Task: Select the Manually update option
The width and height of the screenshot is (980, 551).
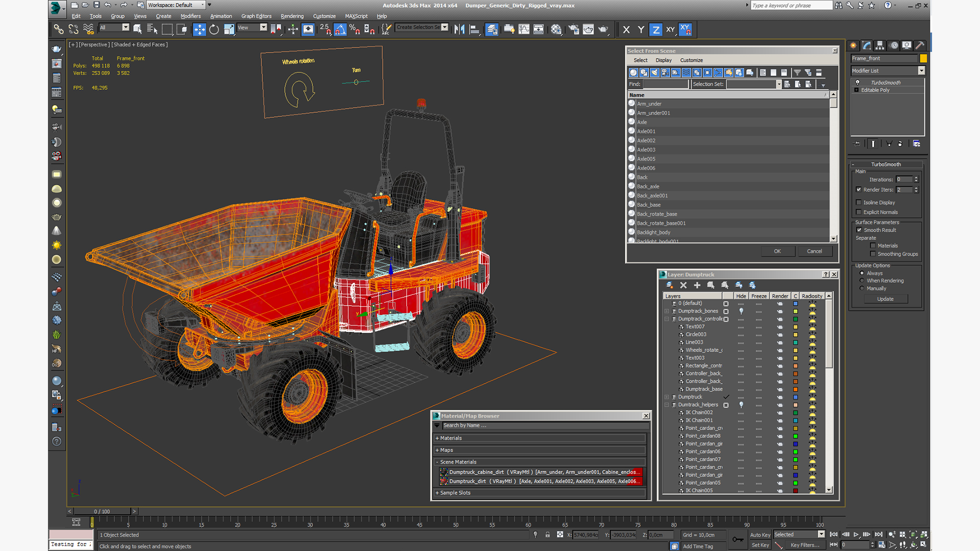Action: (862, 289)
